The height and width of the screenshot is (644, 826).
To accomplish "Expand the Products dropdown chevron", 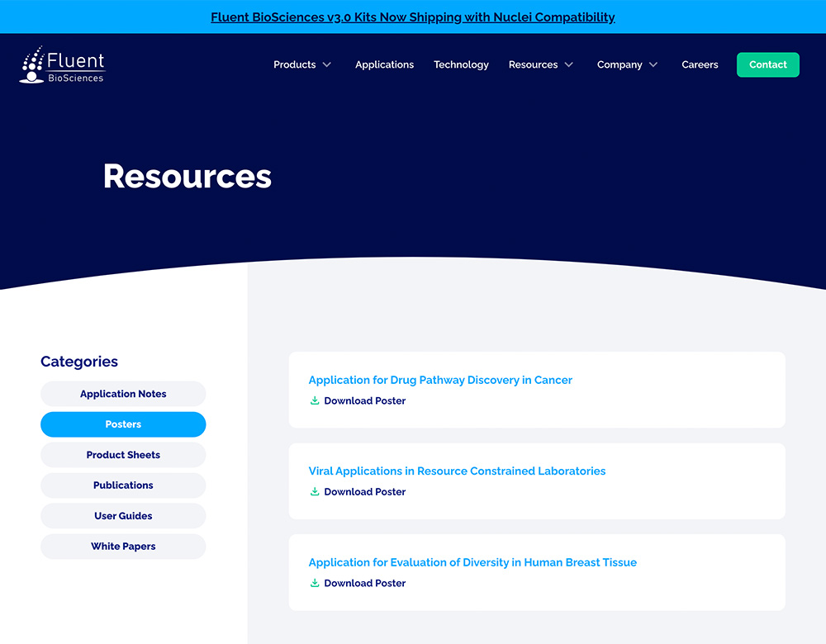I will (x=327, y=65).
